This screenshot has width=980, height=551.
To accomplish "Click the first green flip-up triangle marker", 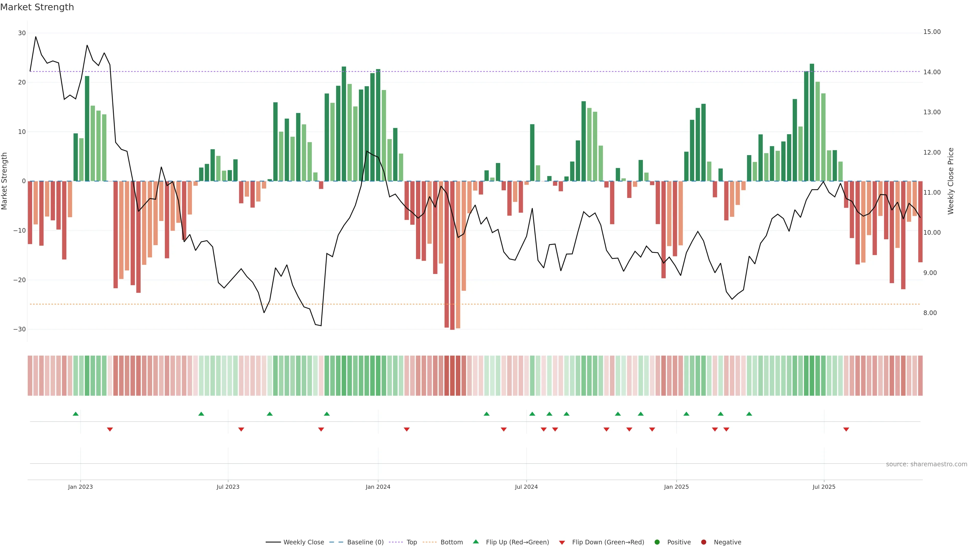I will [x=76, y=414].
